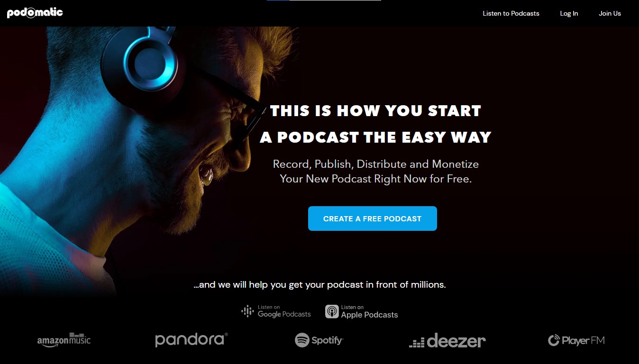Click the Spotify circle icon
Screen dimensions: 639x364
click(x=302, y=340)
